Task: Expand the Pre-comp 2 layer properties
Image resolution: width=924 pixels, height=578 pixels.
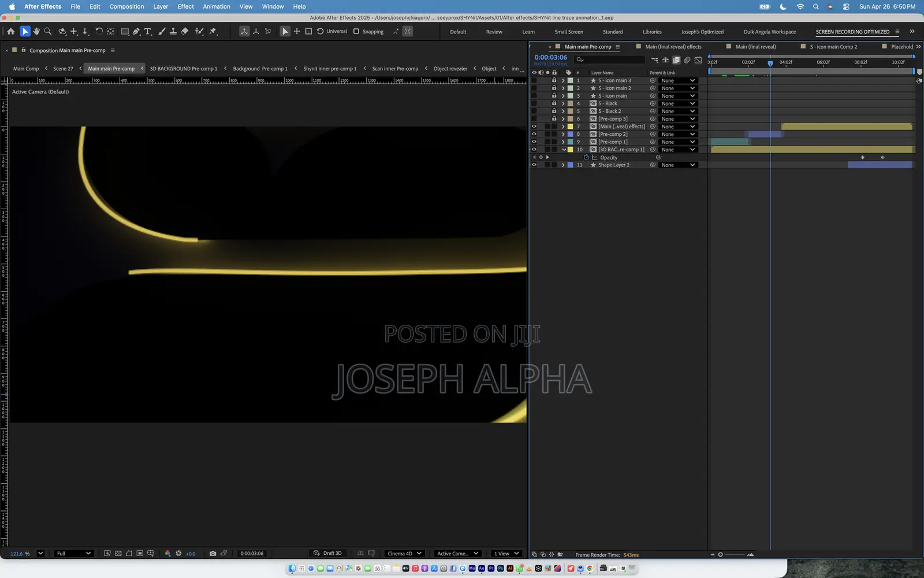Action: pos(563,134)
